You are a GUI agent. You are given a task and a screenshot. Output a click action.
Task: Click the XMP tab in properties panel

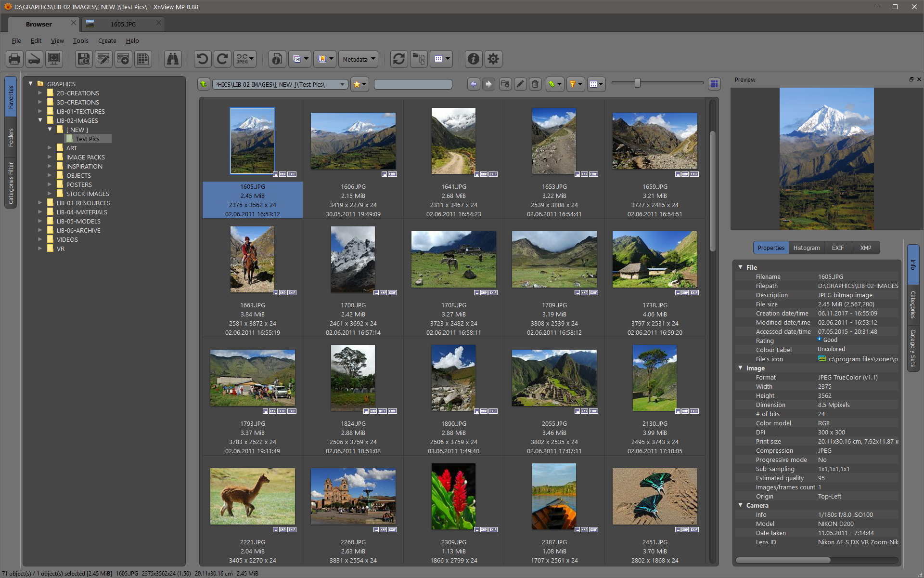click(x=865, y=247)
